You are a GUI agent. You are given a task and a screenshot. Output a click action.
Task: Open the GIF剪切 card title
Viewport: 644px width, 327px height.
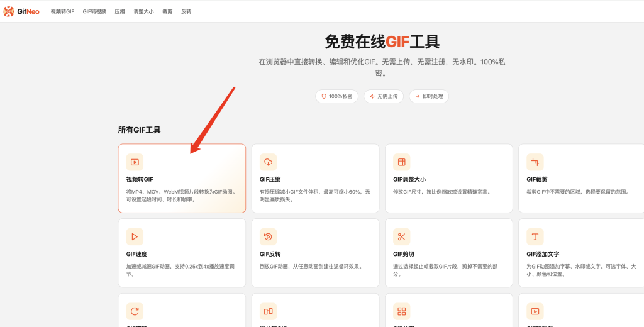coord(403,254)
